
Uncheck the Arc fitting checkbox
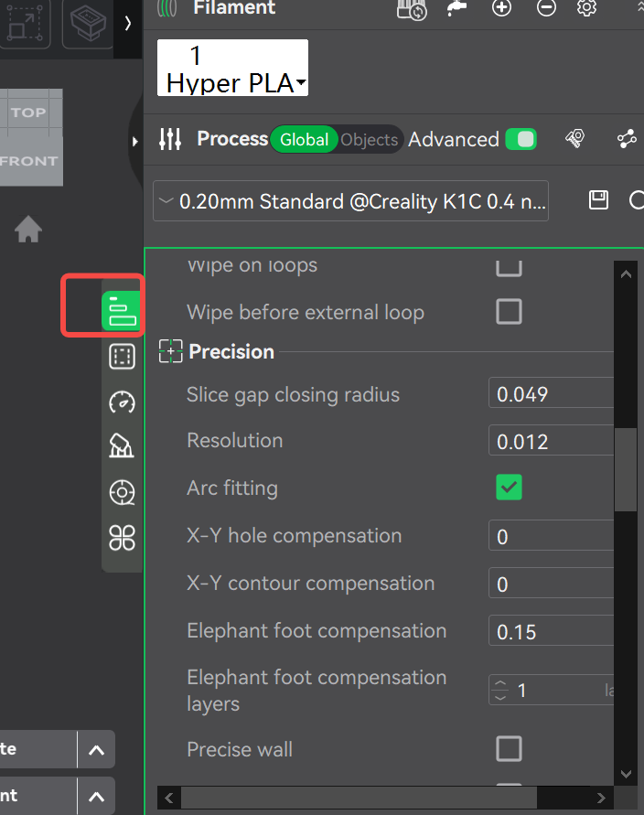[x=509, y=488]
